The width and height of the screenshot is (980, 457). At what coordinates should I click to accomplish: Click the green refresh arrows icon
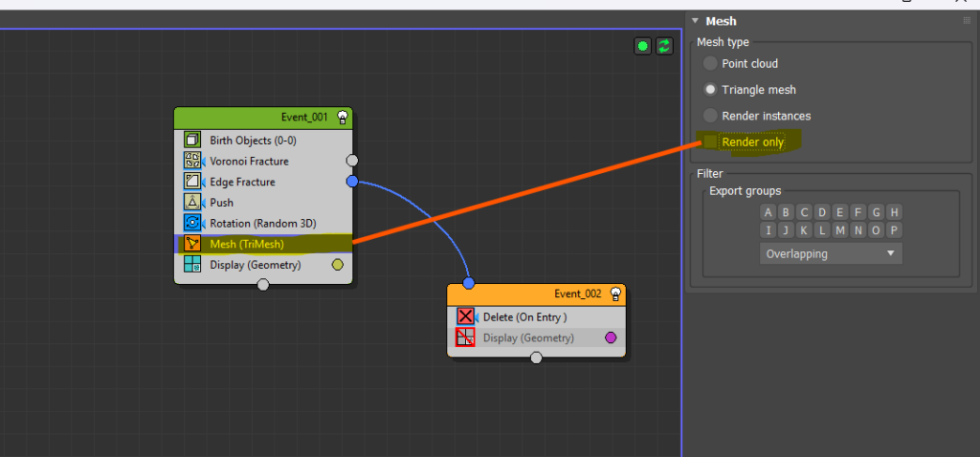coord(664,46)
